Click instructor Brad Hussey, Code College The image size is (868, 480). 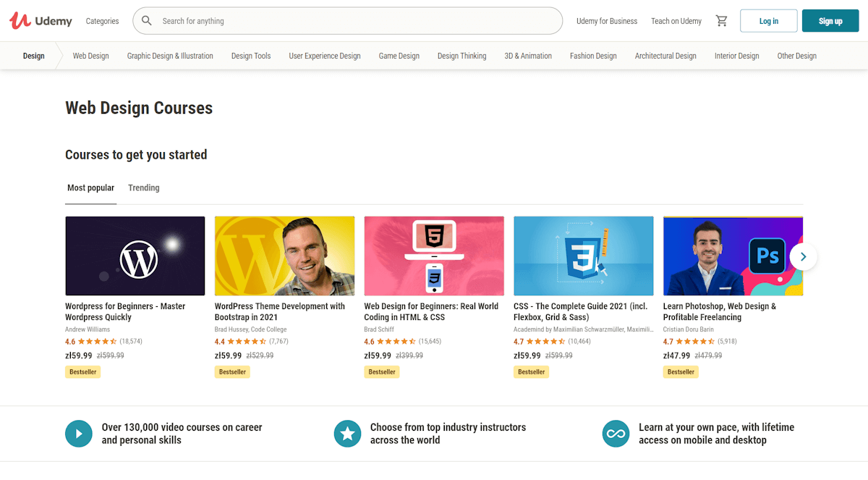[250, 329]
